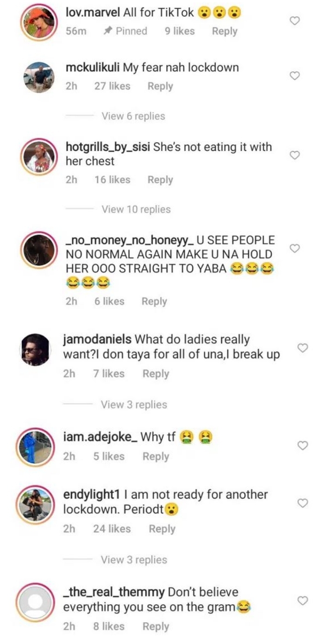This screenshot has width=326, height=644.
Task: Like lov.marvel's pinned comment
Action: (x=295, y=21)
